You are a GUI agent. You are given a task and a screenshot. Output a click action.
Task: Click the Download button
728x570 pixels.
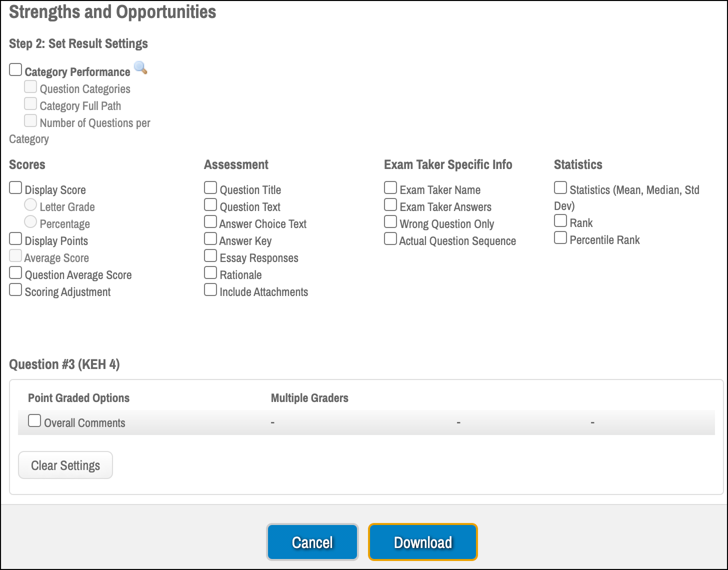click(423, 542)
